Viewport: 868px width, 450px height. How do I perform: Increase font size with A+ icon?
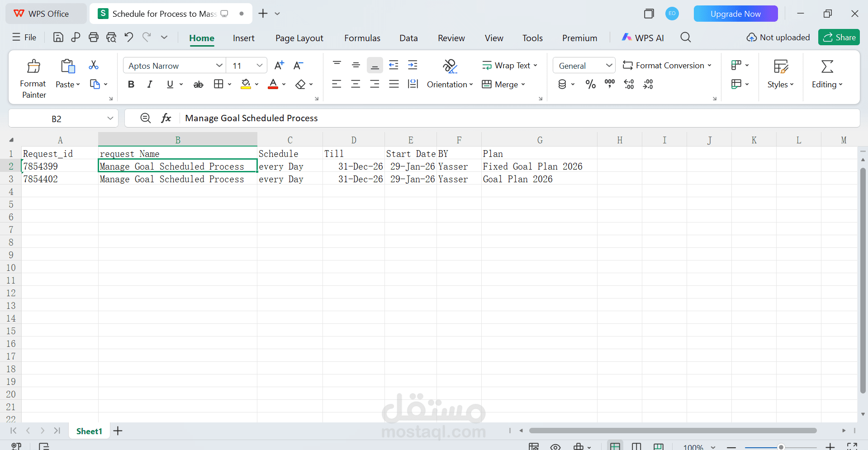[x=280, y=66]
